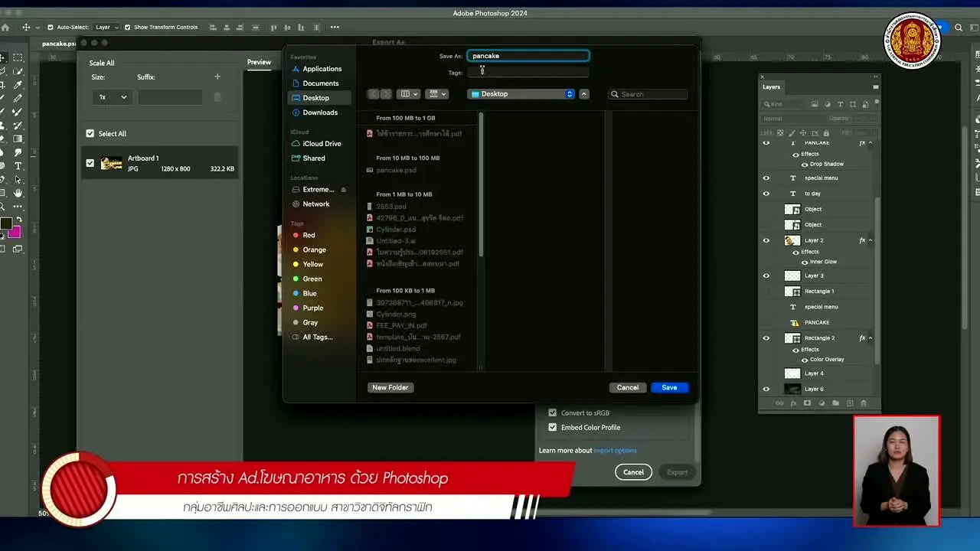
Task: Hide the 'to day' text layer
Action: pos(766,194)
